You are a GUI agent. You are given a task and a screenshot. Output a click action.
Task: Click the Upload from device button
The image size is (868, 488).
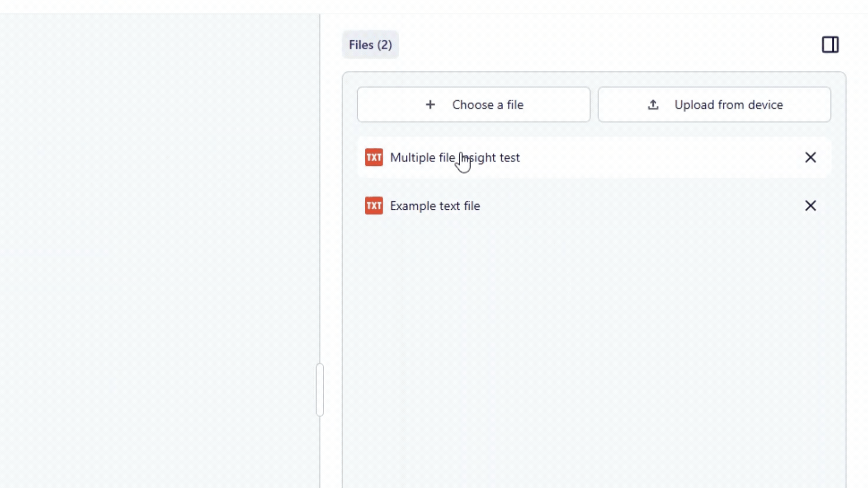[x=714, y=105]
